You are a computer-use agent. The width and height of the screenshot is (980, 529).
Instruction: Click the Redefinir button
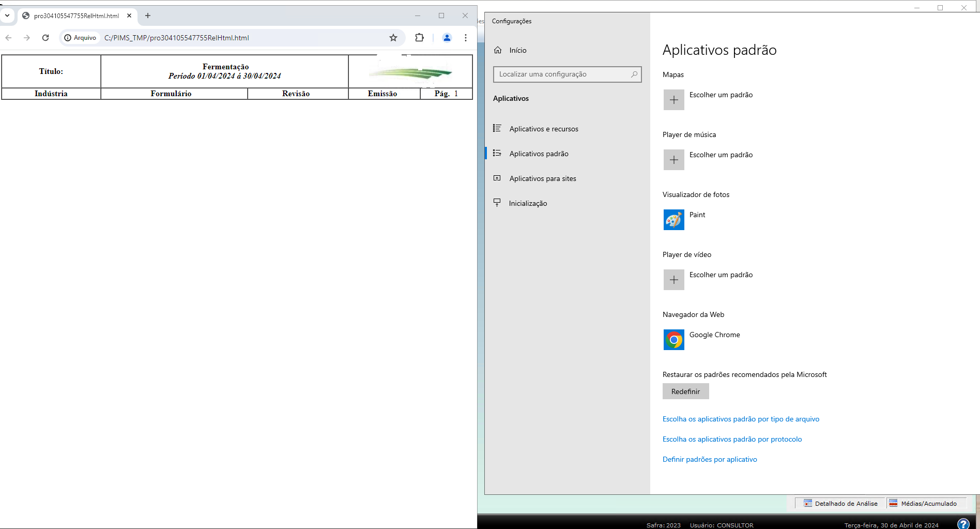(686, 391)
